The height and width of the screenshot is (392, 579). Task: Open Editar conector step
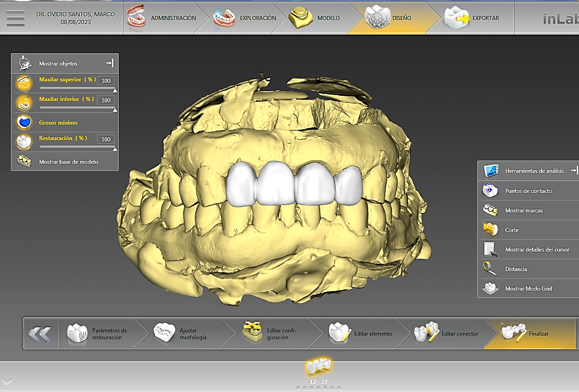[448, 333]
